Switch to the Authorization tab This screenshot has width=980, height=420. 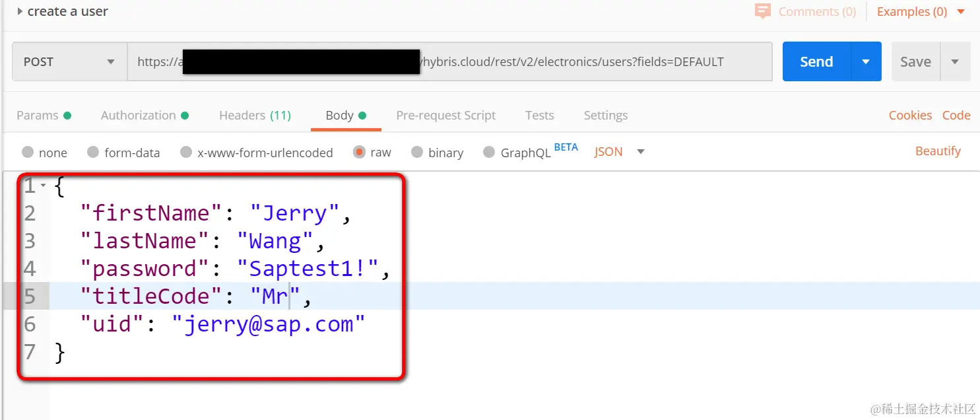click(x=145, y=115)
